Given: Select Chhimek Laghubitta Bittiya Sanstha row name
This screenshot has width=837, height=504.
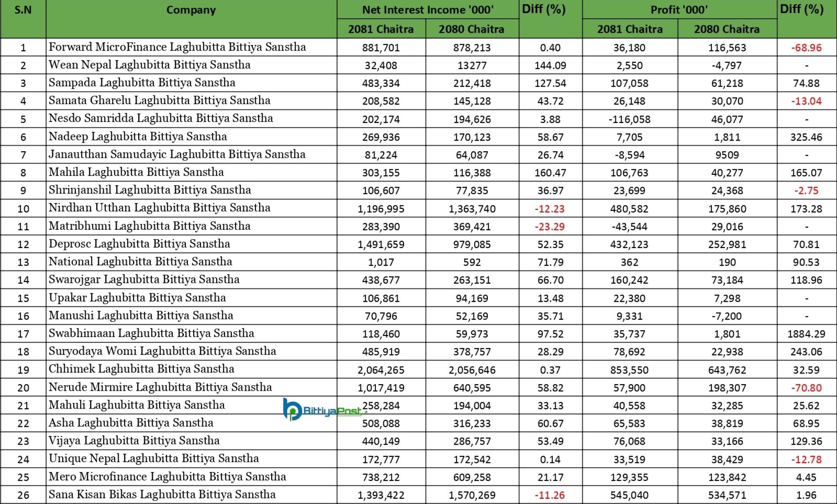Looking at the screenshot, I should coord(141,369).
